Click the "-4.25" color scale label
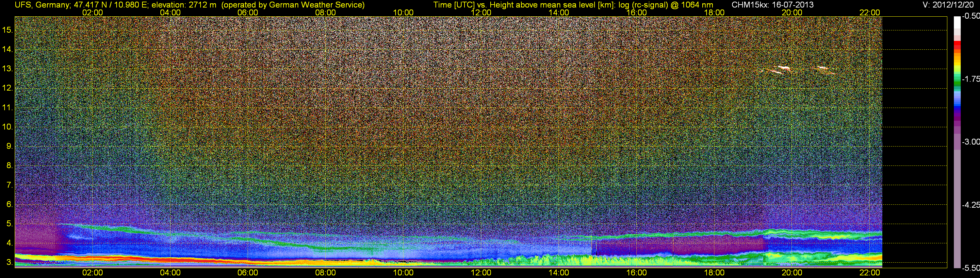The width and height of the screenshot is (980, 278). point(971,204)
